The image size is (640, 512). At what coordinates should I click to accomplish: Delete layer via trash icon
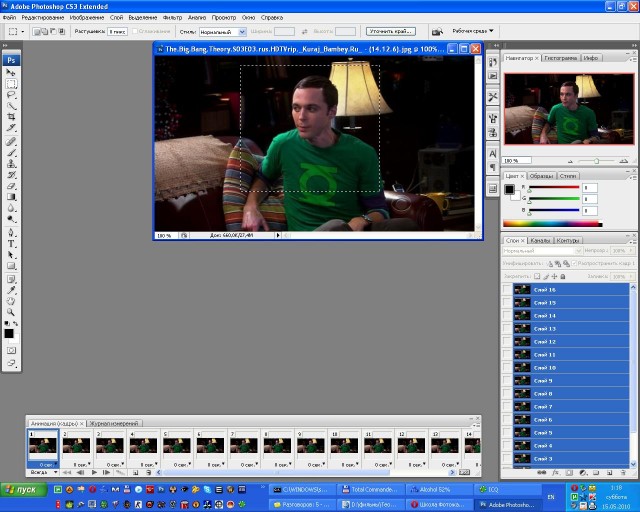[x=623, y=472]
